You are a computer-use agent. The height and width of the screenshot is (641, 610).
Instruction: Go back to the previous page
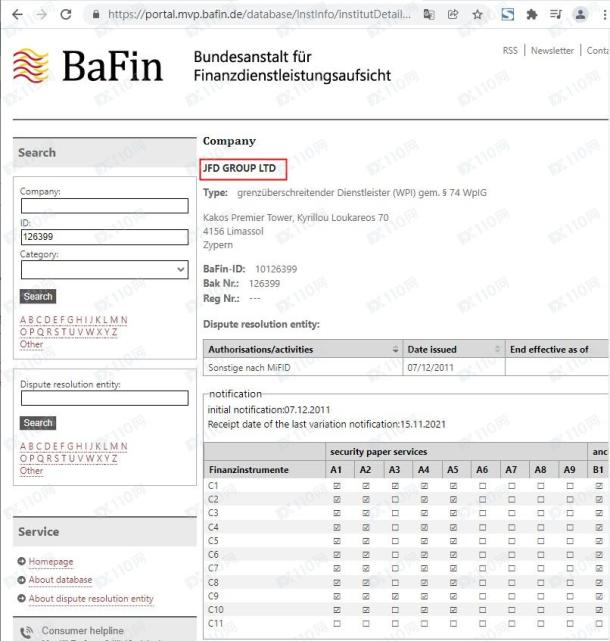[17, 15]
